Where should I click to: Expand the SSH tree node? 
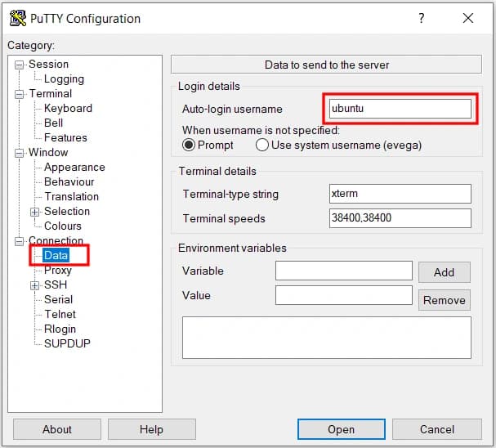35,285
